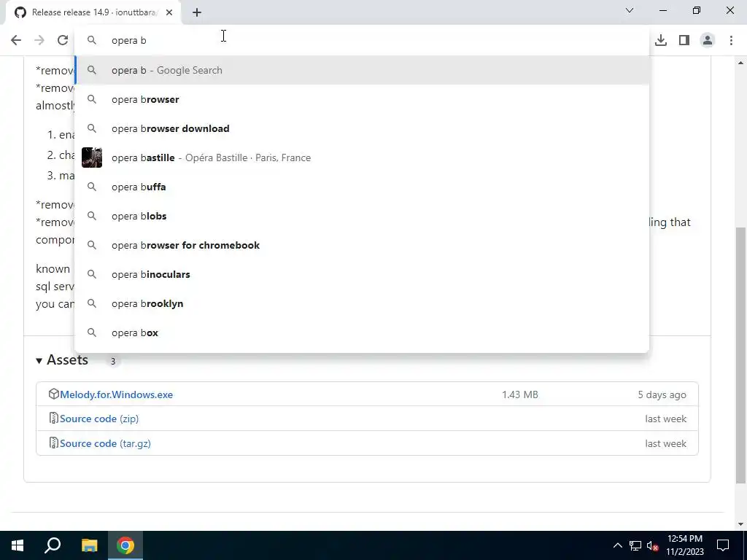This screenshot has height=560, width=747.
Task: Click the '5 days ago' timestamp
Action: point(662,394)
